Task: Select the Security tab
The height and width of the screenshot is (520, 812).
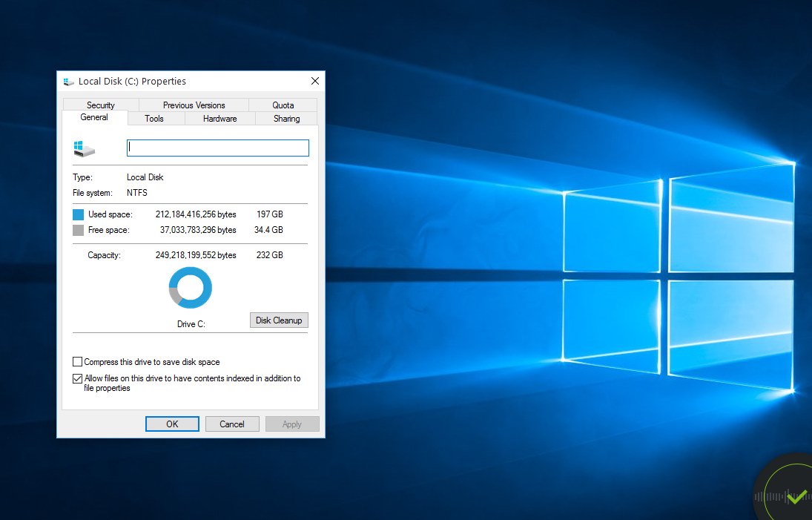Action: (100, 105)
